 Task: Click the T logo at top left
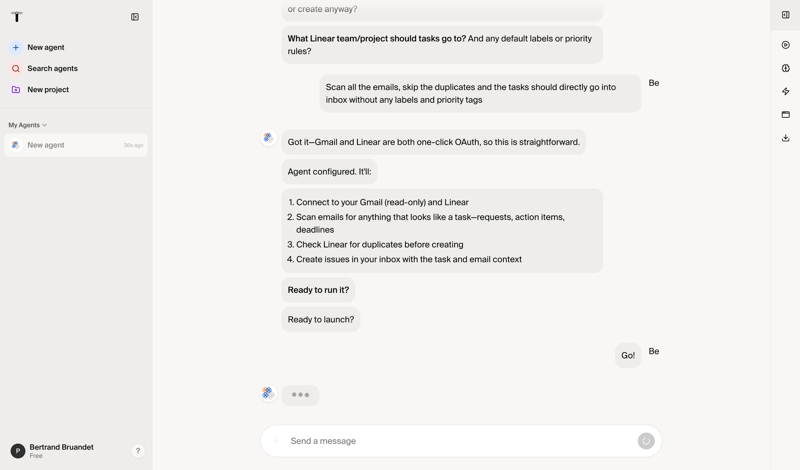coord(17,17)
